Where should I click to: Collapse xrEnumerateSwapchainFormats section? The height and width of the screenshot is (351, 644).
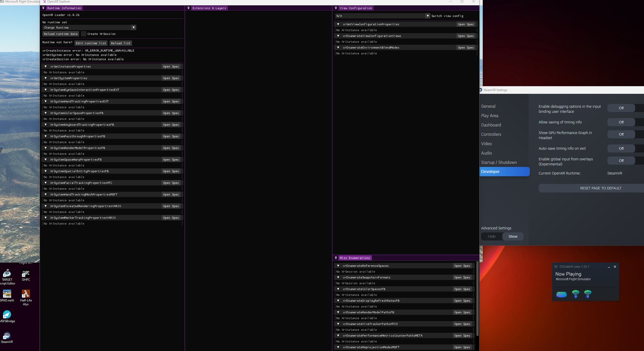pos(338,277)
